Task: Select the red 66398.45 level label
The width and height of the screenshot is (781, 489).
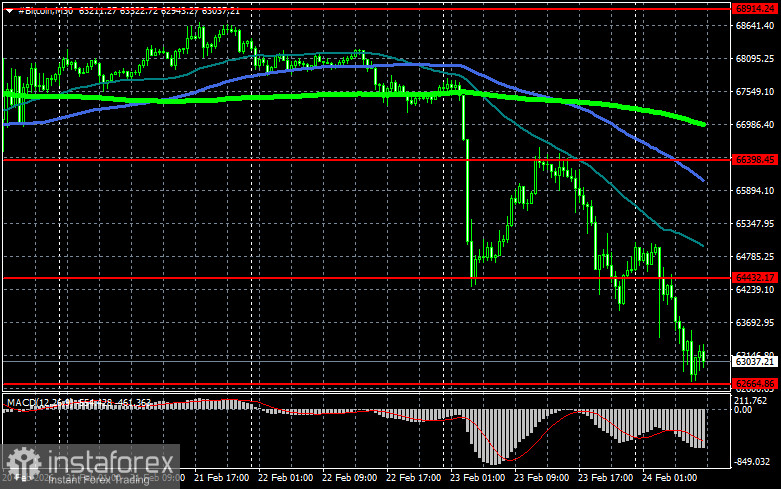Action: tap(755, 159)
